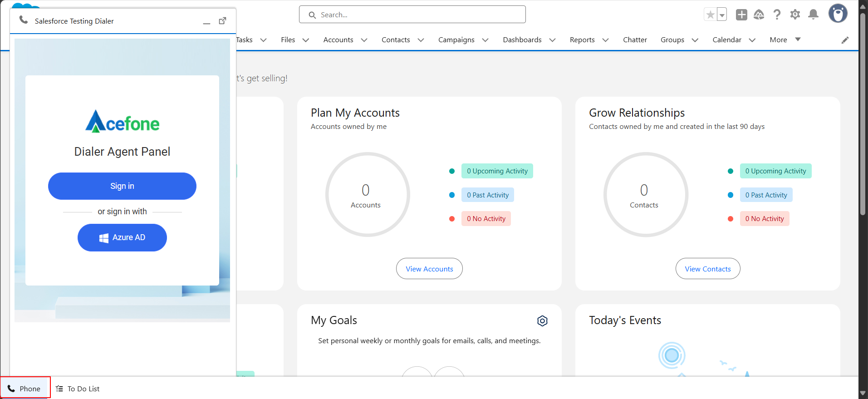Open the Phone utility bar item
Image resolution: width=868 pixels, height=399 pixels.
point(25,389)
